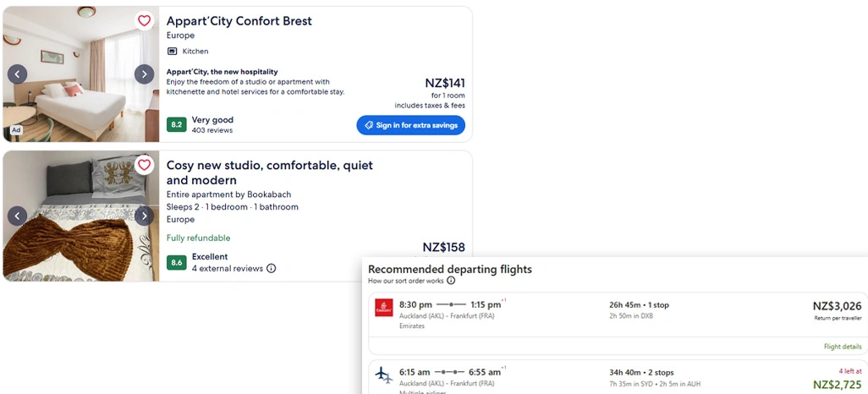Show previous photo of Cosy studio

17,216
